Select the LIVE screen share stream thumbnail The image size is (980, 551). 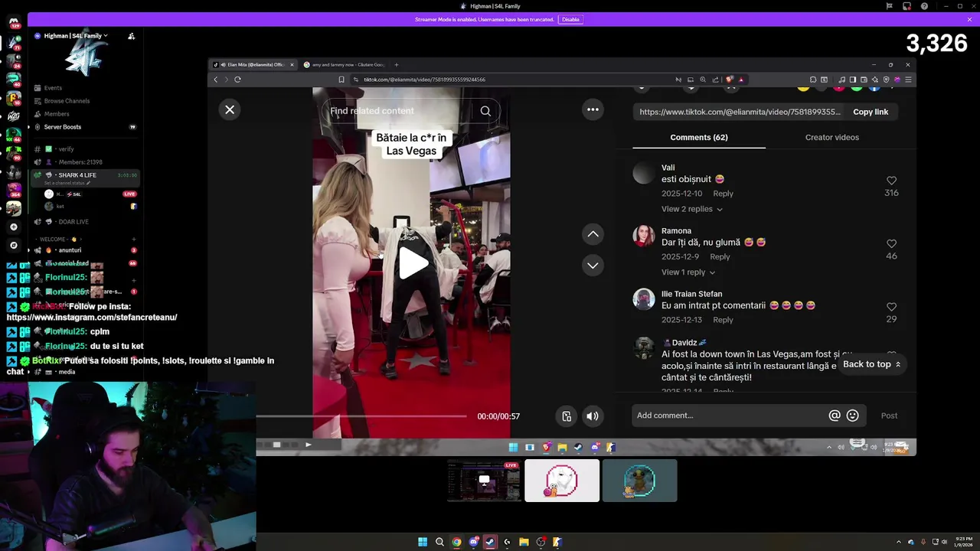(484, 481)
